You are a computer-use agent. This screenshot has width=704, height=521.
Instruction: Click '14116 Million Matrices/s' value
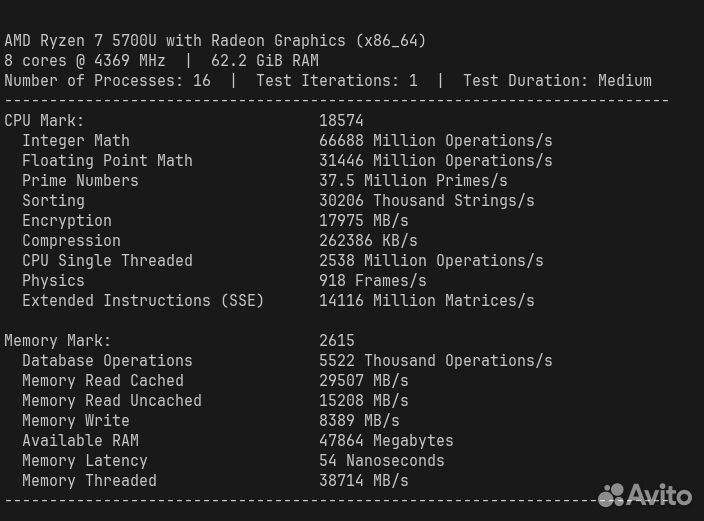point(427,300)
